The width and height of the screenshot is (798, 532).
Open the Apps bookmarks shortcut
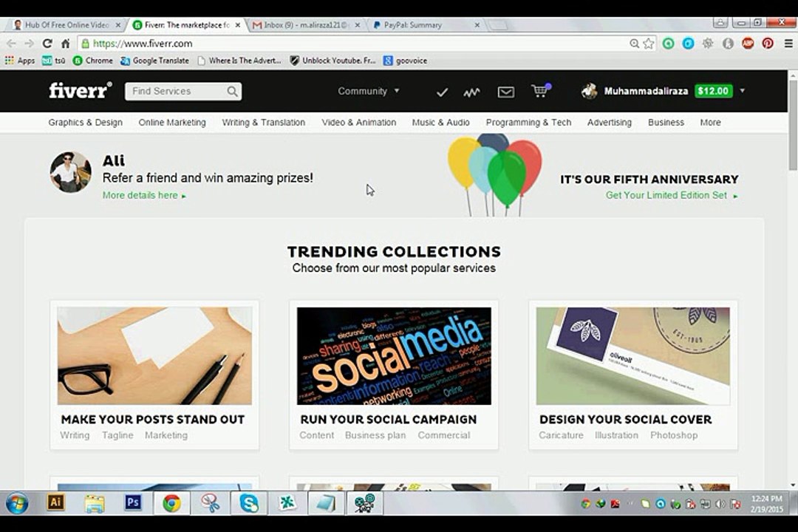20,61
